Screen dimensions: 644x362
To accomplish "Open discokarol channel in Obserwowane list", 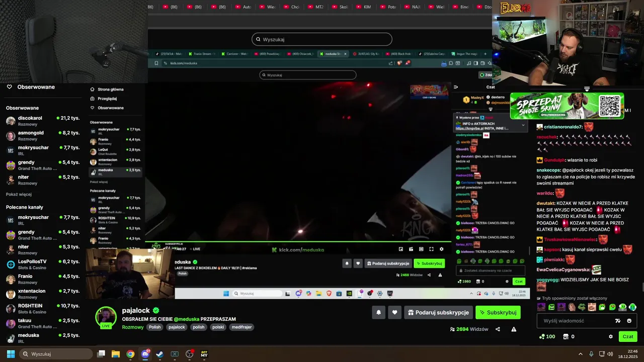I will tap(43, 121).
